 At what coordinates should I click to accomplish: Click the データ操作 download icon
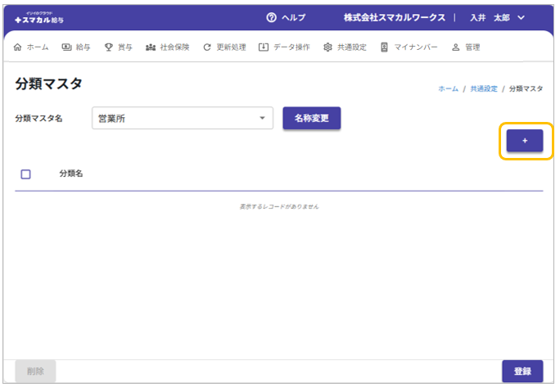263,47
